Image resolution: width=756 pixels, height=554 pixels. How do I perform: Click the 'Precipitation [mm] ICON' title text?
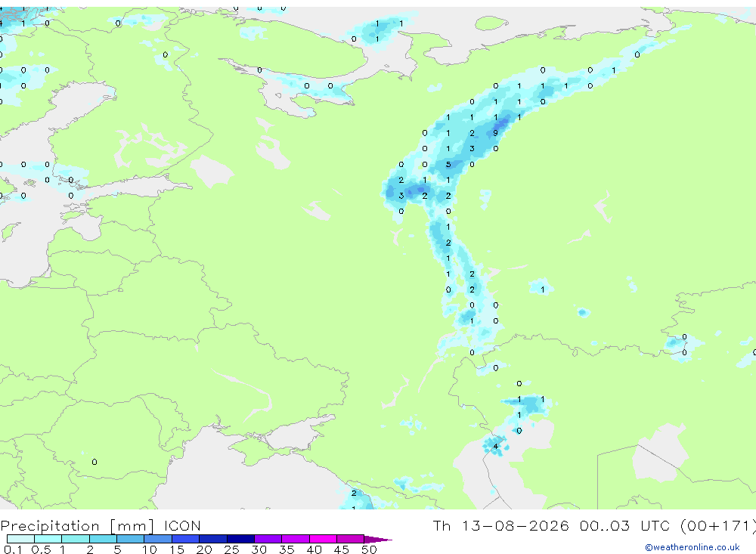click(x=101, y=525)
